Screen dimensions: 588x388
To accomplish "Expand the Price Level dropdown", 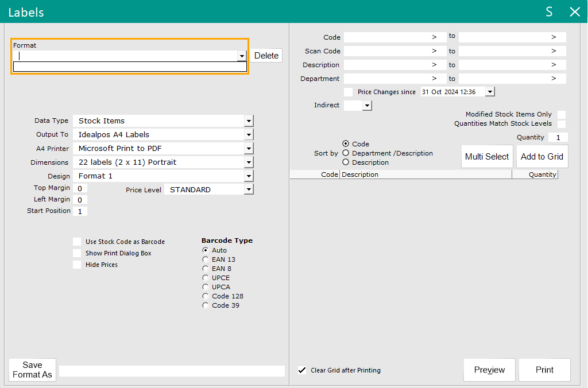I will pyautogui.click(x=249, y=189).
